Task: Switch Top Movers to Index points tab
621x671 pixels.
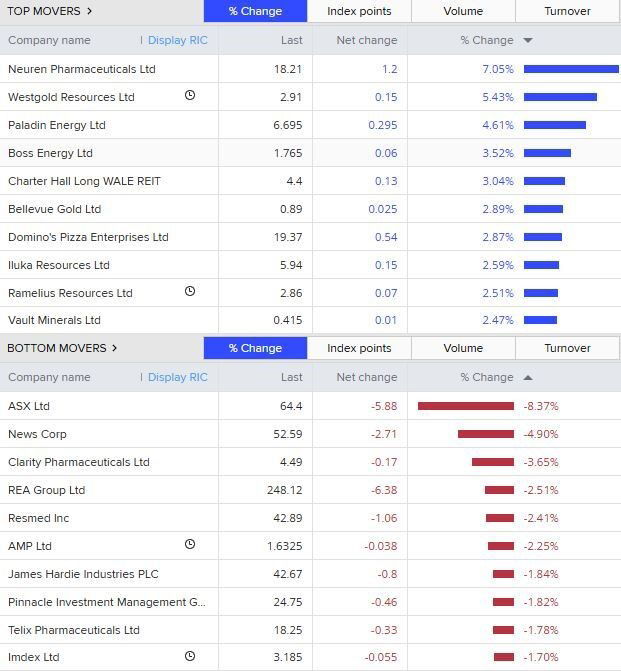Action: (359, 11)
